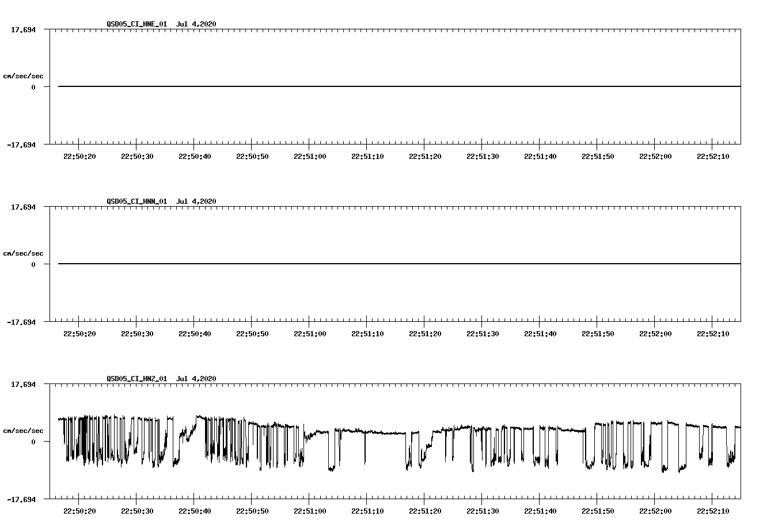
Task: Select the -17.694 lower limit on HNN plot
Action: click(21, 322)
